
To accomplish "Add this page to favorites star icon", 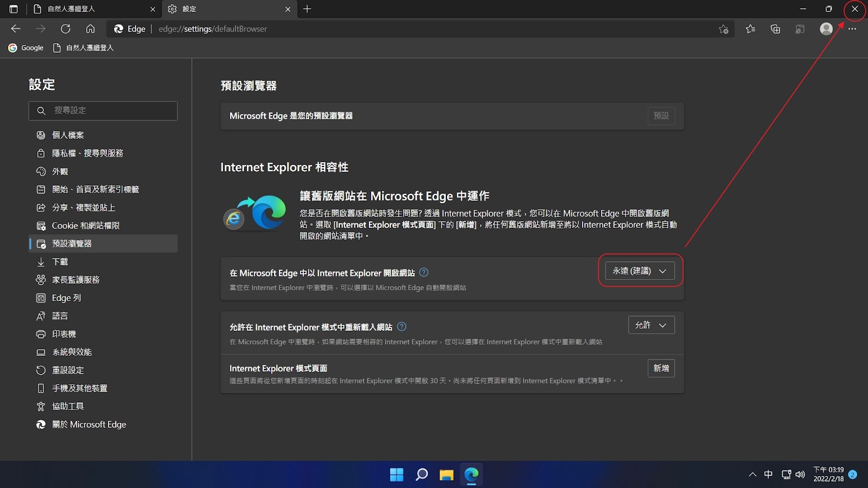I will [723, 29].
